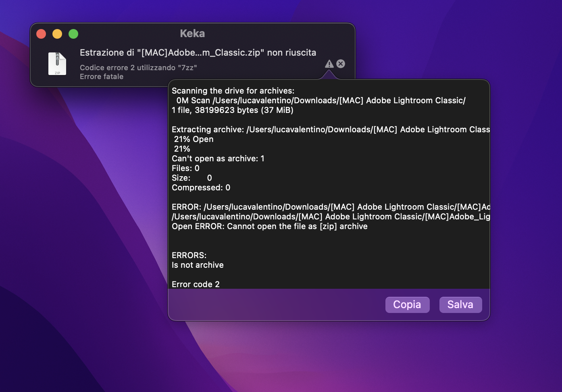Click the "Estrazione di ... non riuscita" heading

pyautogui.click(x=198, y=53)
